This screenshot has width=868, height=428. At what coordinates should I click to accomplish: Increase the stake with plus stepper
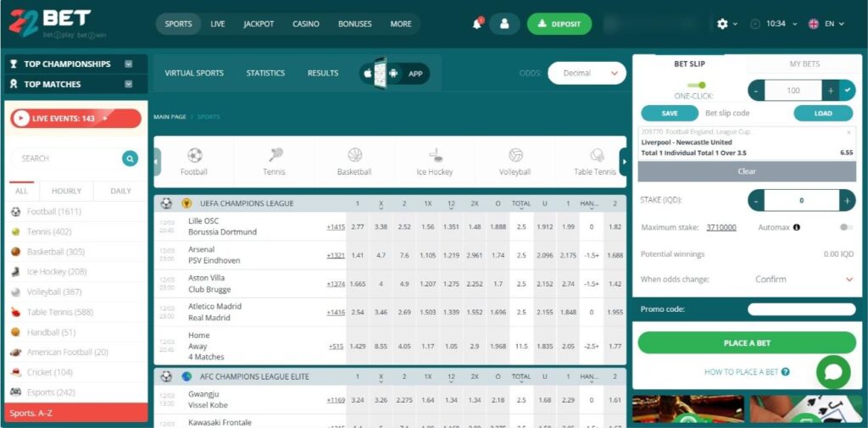click(847, 200)
